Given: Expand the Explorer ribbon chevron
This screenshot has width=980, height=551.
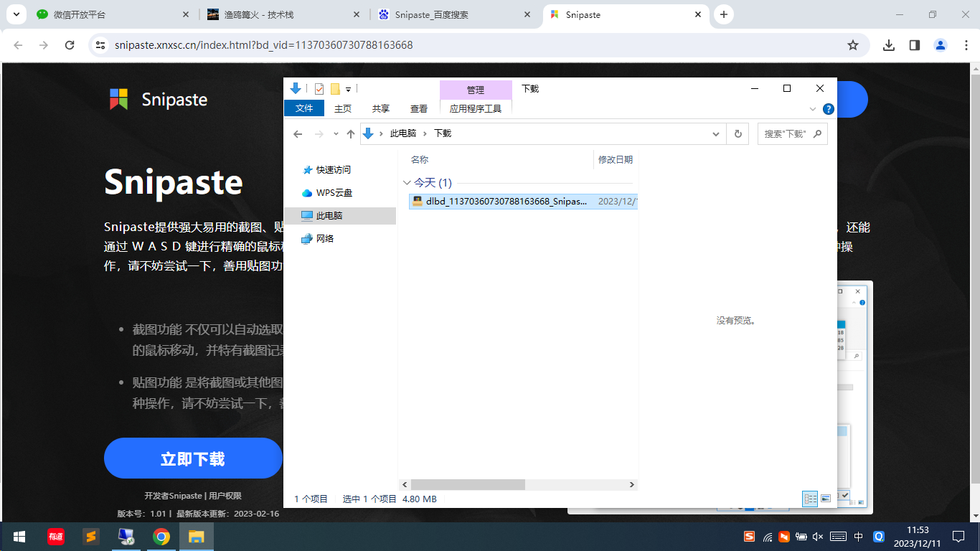Looking at the screenshot, I should (813, 109).
